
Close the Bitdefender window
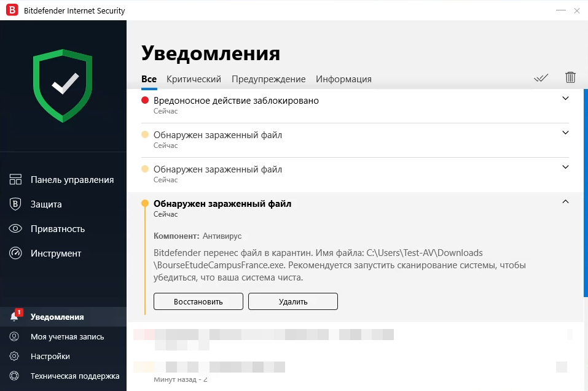(x=577, y=10)
